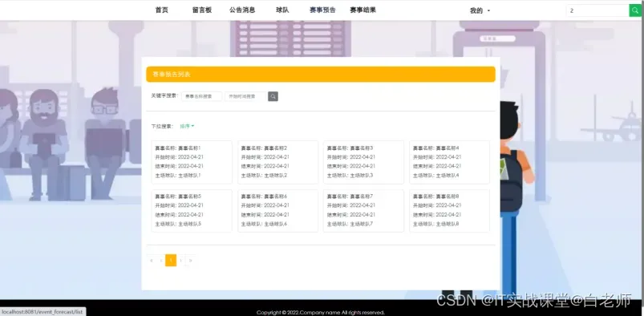Open the 赛事名称8 event card
The width and height of the screenshot is (644, 316).
click(x=449, y=210)
